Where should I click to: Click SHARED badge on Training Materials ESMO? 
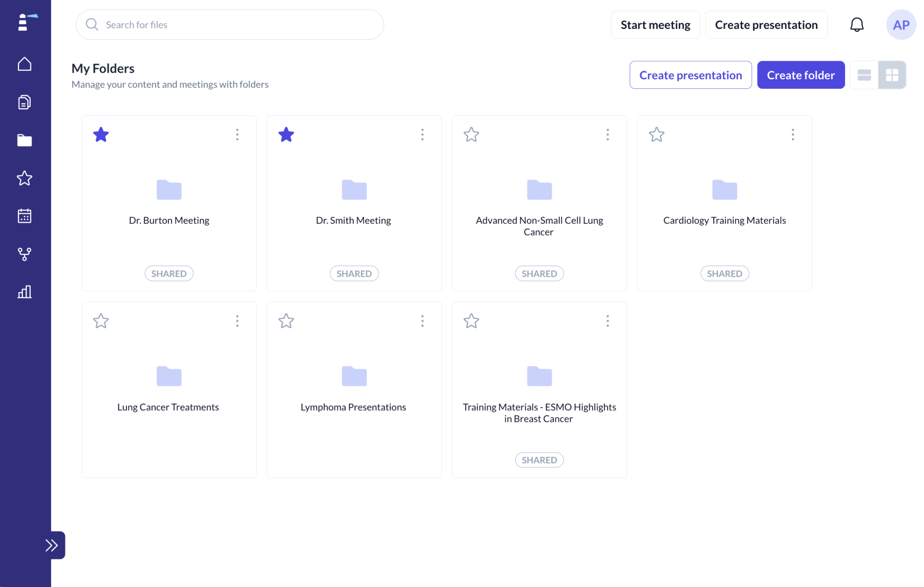click(x=539, y=460)
